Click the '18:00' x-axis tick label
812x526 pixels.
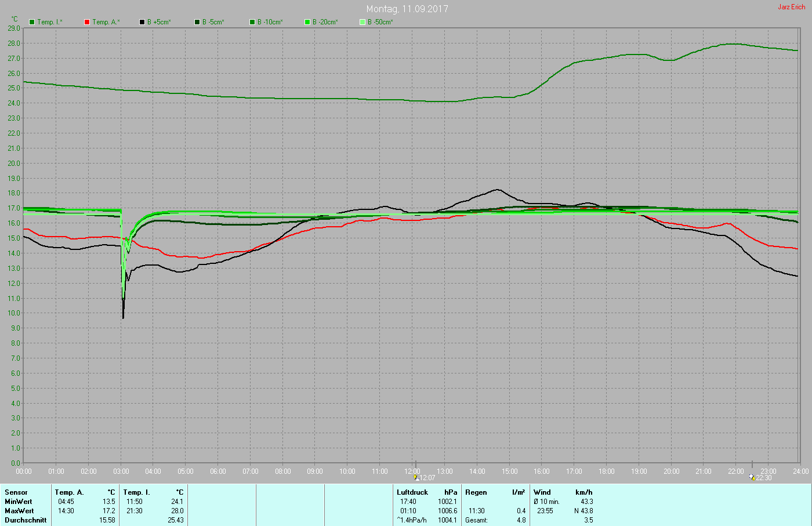point(606,471)
